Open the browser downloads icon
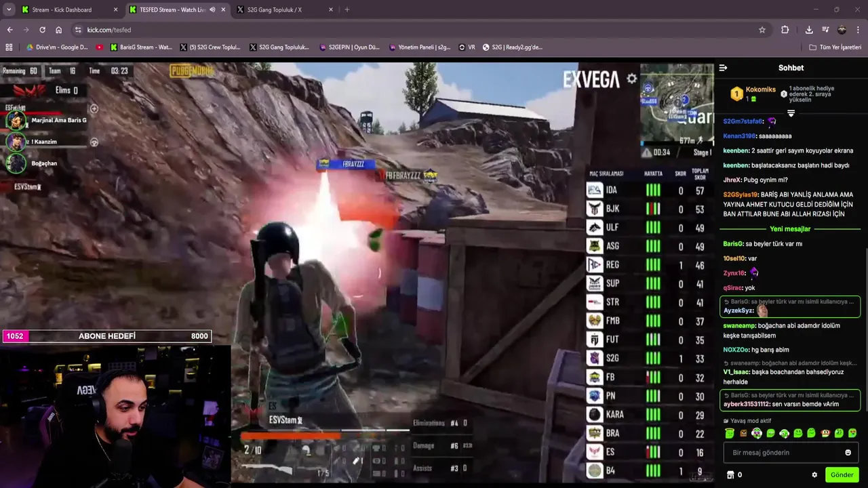 [x=809, y=30]
